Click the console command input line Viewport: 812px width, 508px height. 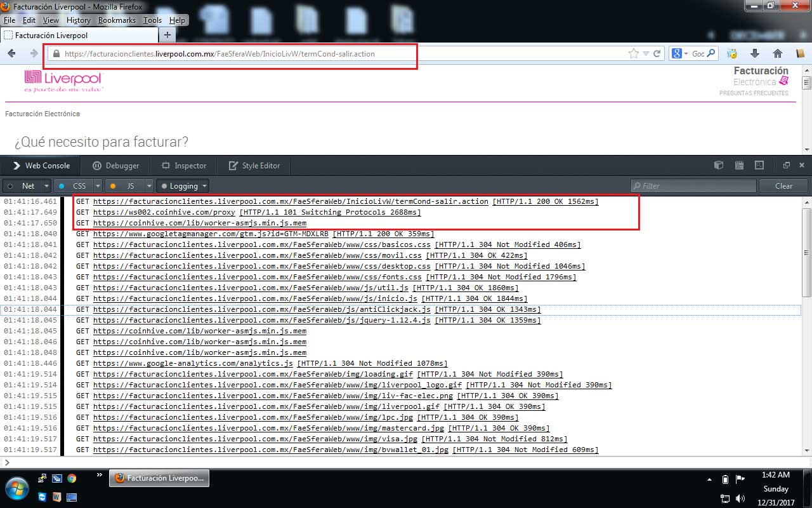pyautogui.click(x=406, y=462)
